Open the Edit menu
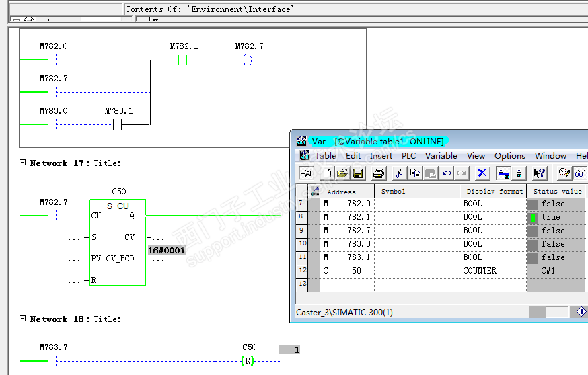 pos(353,156)
